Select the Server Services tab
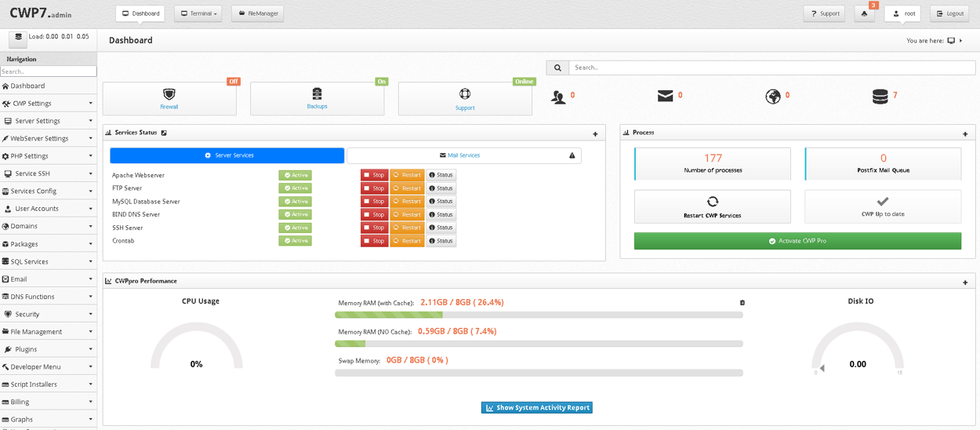980x430 pixels. [x=227, y=155]
